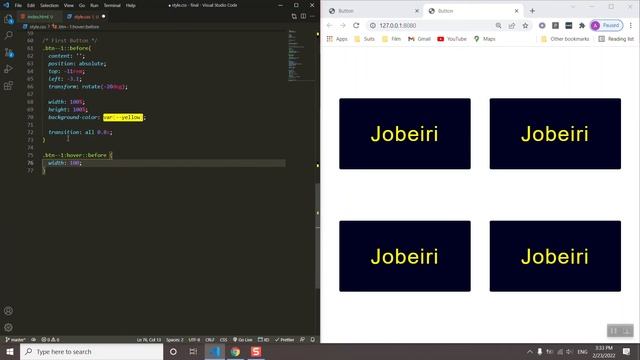Expand Other bookmarks folder

point(565,39)
